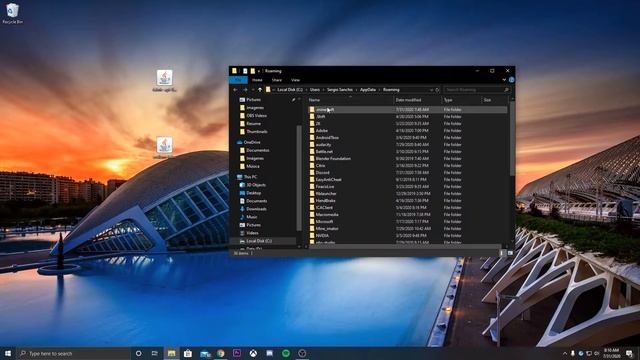Go forward using the Forward arrow
Viewport: 640px width, 360px height.
click(245, 90)
